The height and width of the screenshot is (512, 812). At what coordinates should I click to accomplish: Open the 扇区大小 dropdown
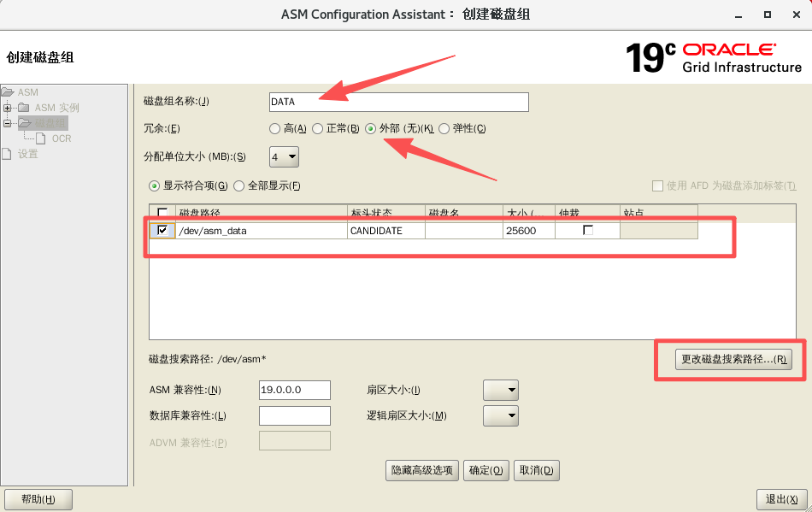coord(501,390)
